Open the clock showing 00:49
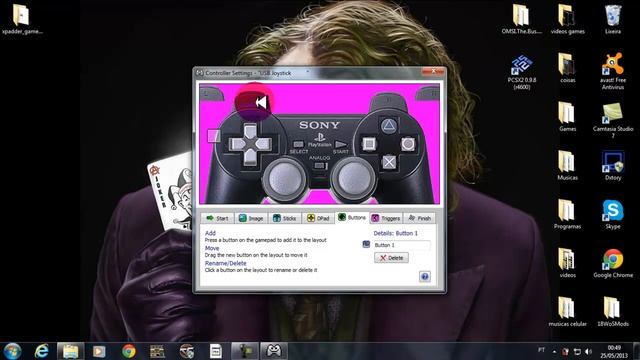The height and width of the screenshot is (360, 640). [614, 351]
